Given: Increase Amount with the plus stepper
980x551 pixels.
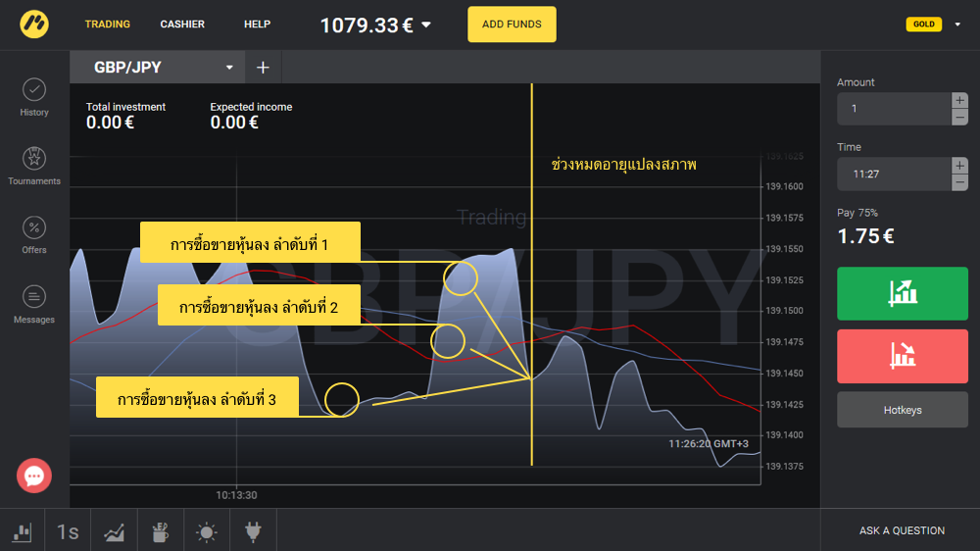Looking at the screenshot, I should click(959, 100).
